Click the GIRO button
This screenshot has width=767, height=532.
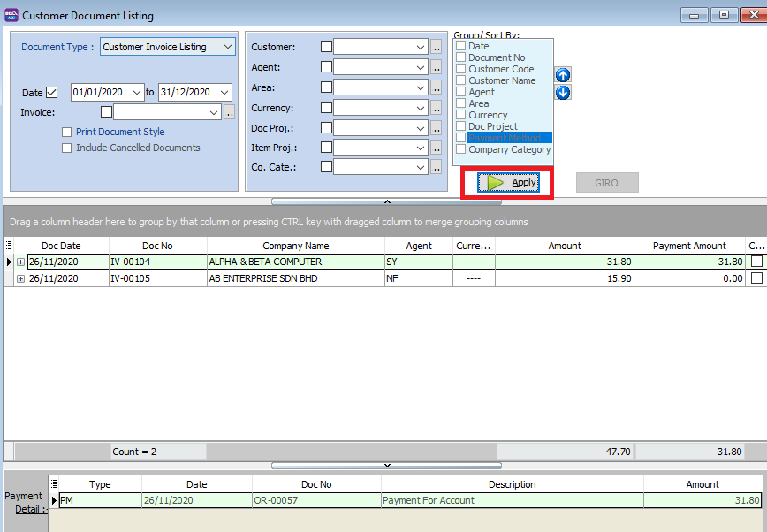coord(606,183)
